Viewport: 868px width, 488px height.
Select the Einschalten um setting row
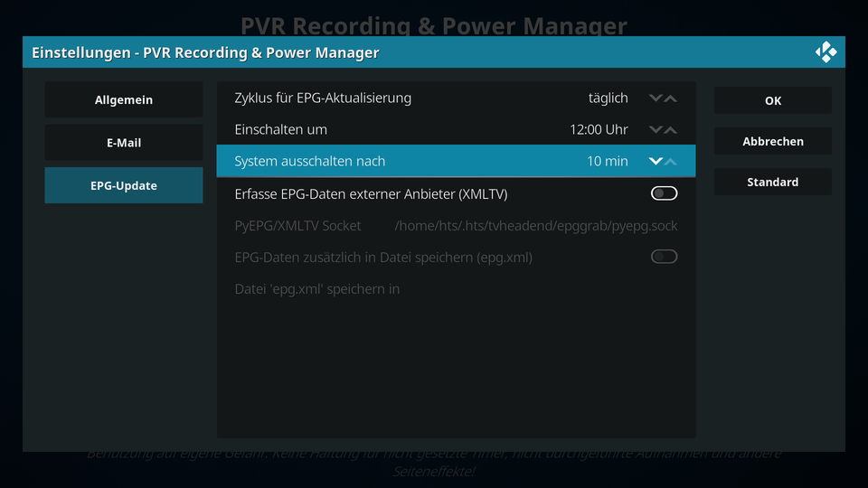pyautogui.click(x=456, y=129)
